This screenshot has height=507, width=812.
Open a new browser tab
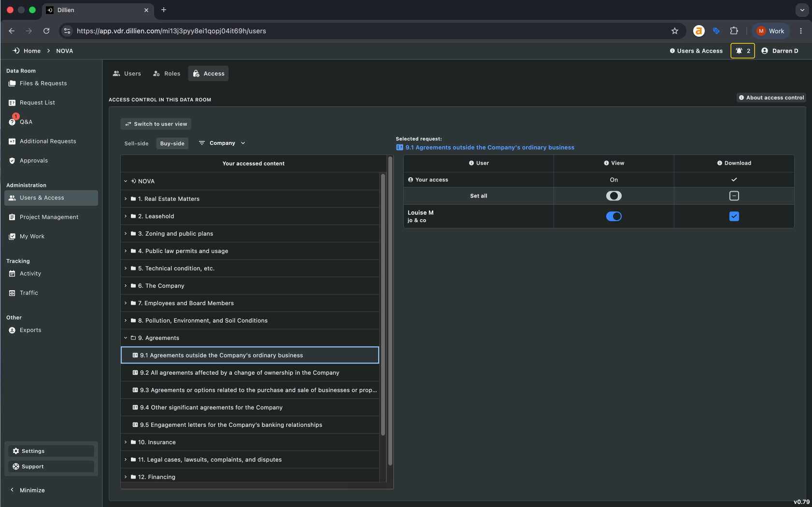164,10
